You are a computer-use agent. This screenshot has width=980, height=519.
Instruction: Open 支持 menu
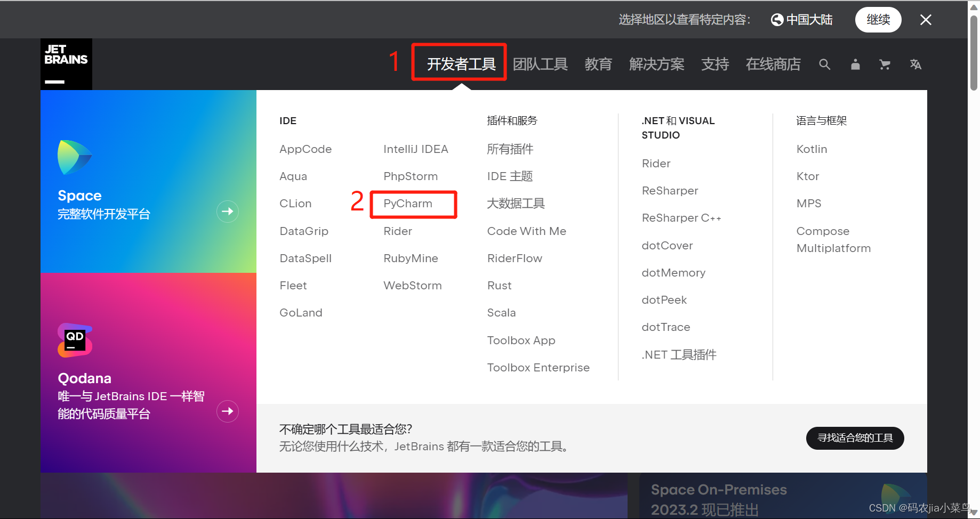coord(715,64)
